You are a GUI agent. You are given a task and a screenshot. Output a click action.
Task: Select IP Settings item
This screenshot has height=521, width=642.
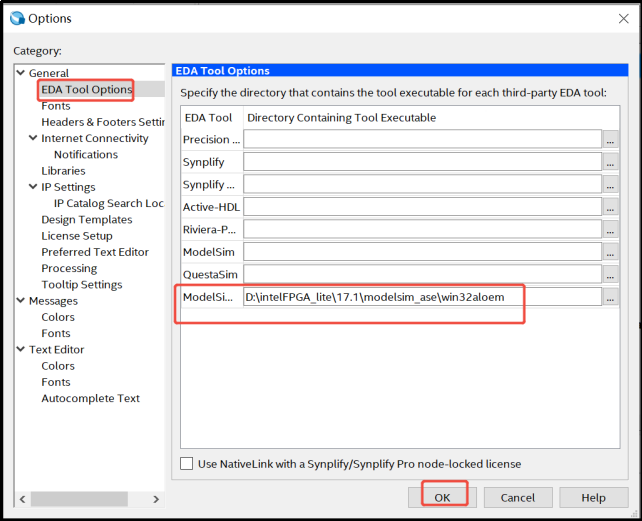point(68,187)
